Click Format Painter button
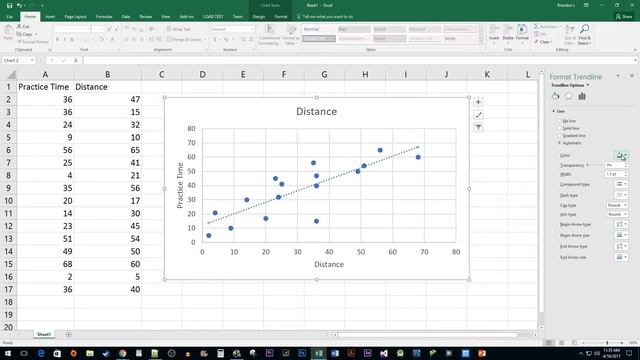The image size is (640, 360). (33, 42)
